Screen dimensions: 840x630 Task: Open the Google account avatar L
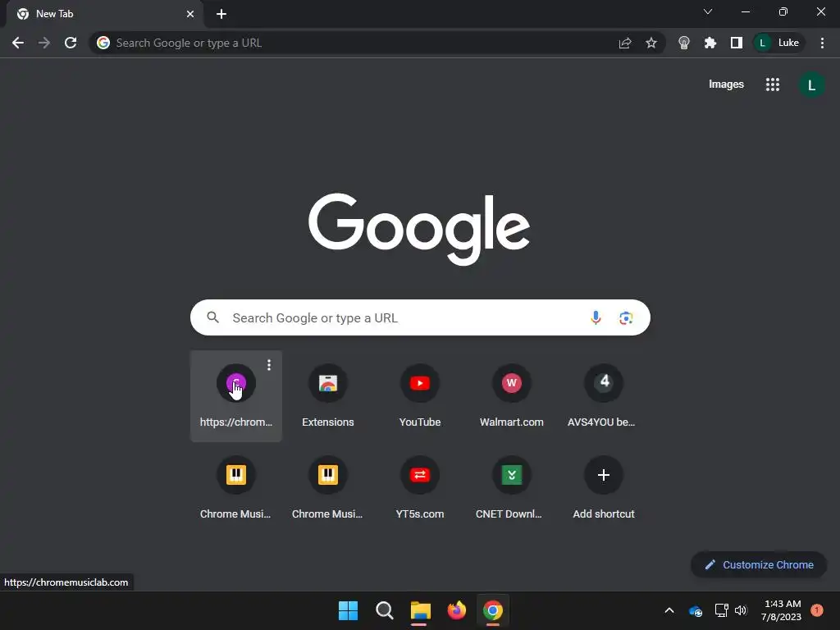pos(811,84)
